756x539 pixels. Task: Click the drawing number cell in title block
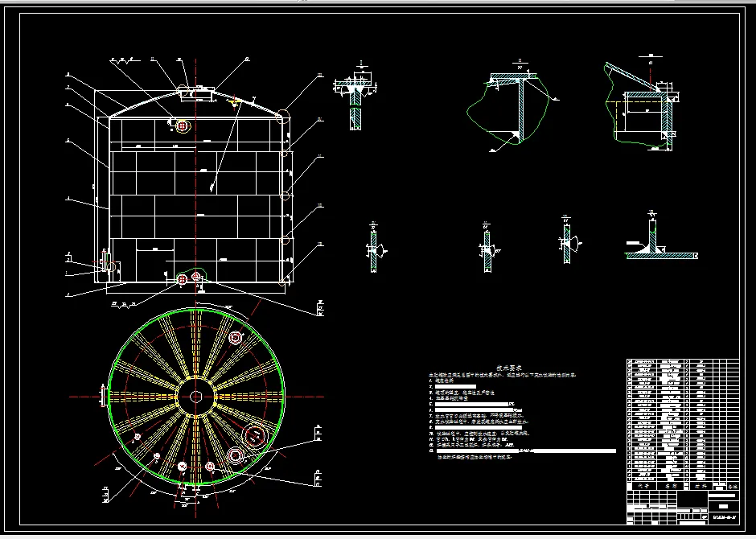click(724, 519)
